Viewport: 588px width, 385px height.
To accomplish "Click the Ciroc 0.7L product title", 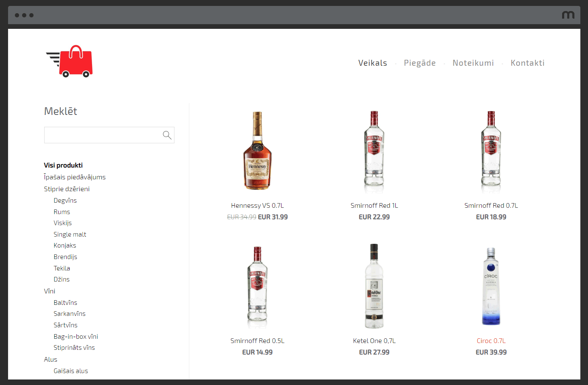I will pyautogui.click(x=491, y=341).
